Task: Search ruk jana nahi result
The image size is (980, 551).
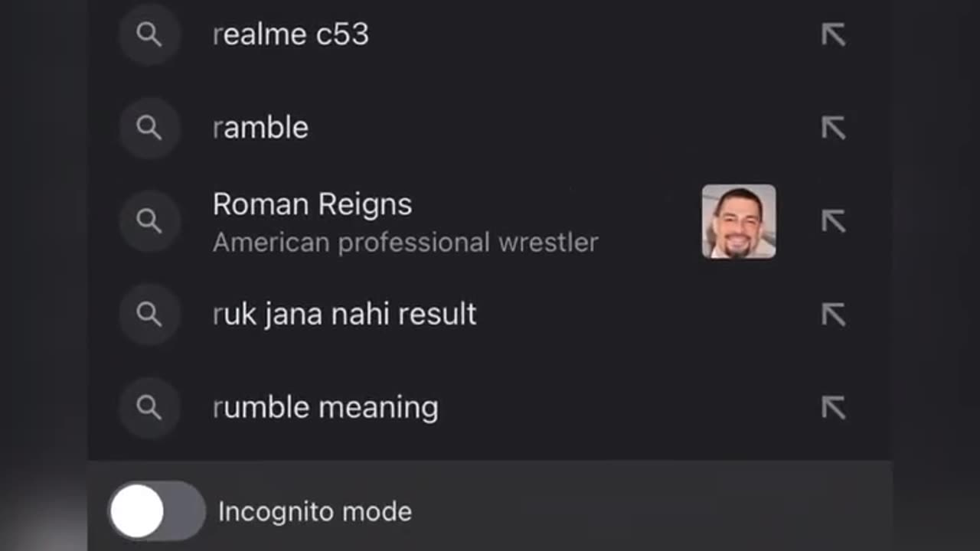Action: pos(345,315)
